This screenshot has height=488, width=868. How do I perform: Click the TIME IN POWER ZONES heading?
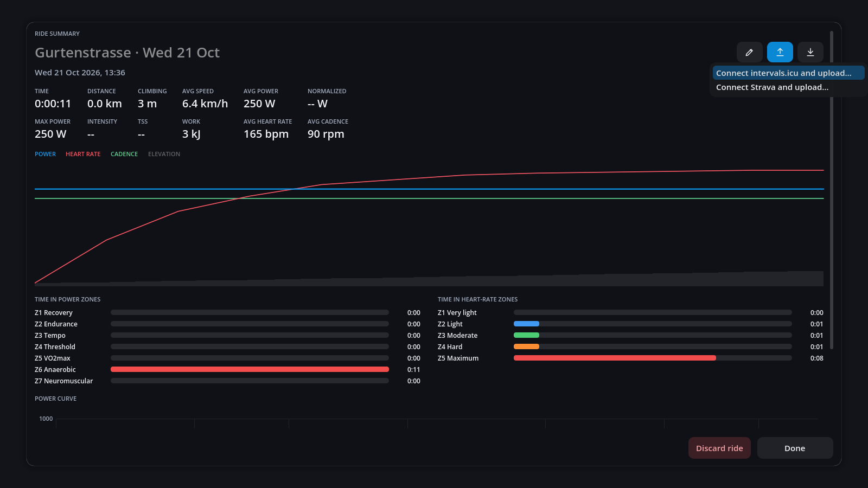point(67,299)
